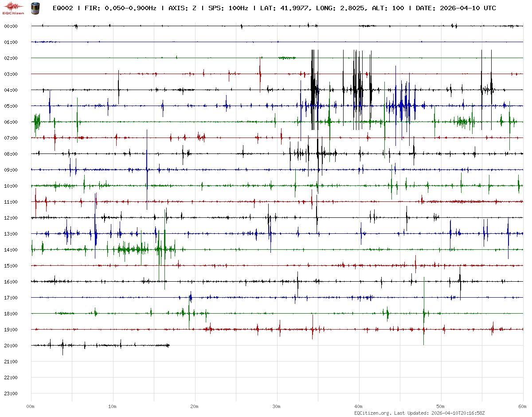Click the 30m label on the minute axis
The width and height of the screenshot is (532, 417).
point(277,406)
